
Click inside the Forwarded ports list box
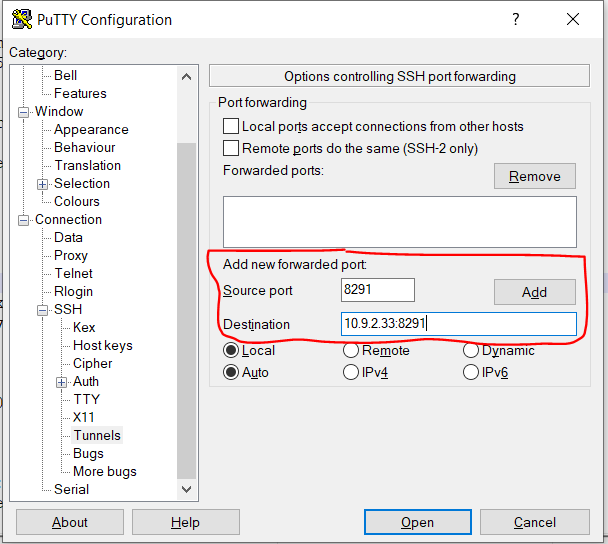coord(400,222)
